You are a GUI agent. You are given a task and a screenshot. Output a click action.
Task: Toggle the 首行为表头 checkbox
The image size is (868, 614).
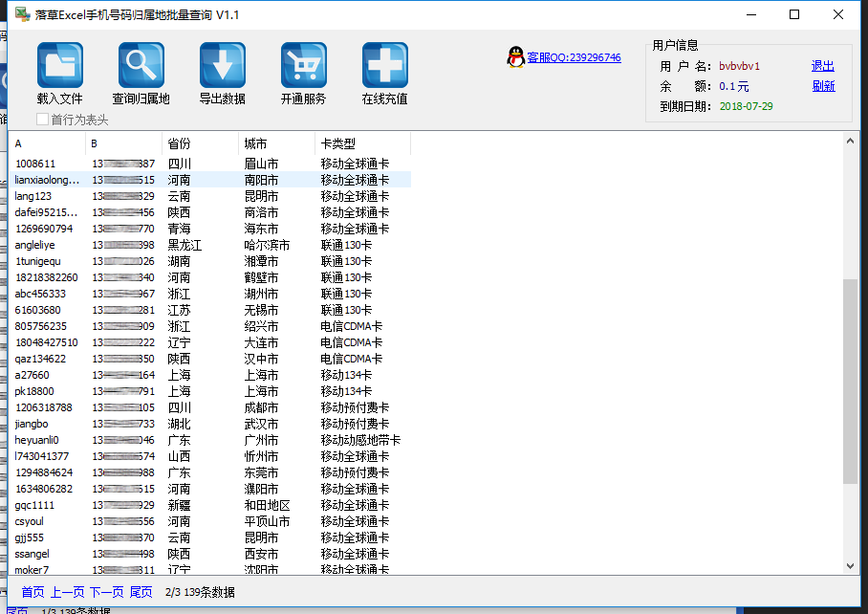tap(43, 120)
